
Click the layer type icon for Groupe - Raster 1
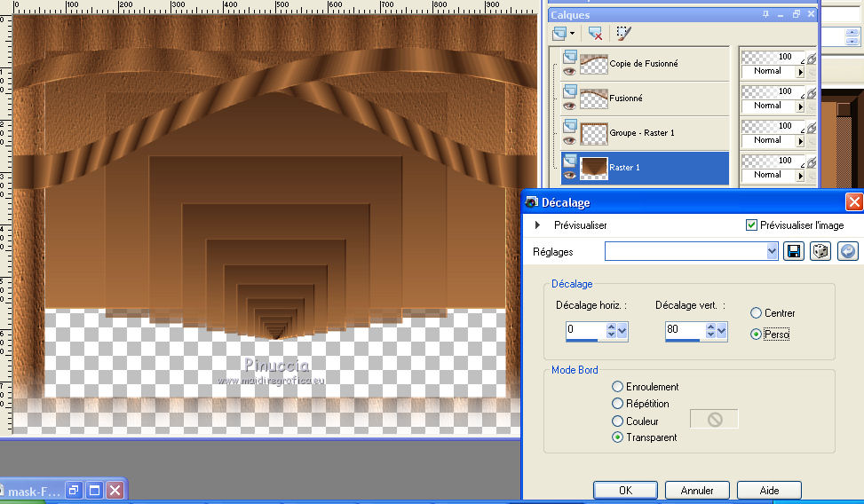pos(570,125)
